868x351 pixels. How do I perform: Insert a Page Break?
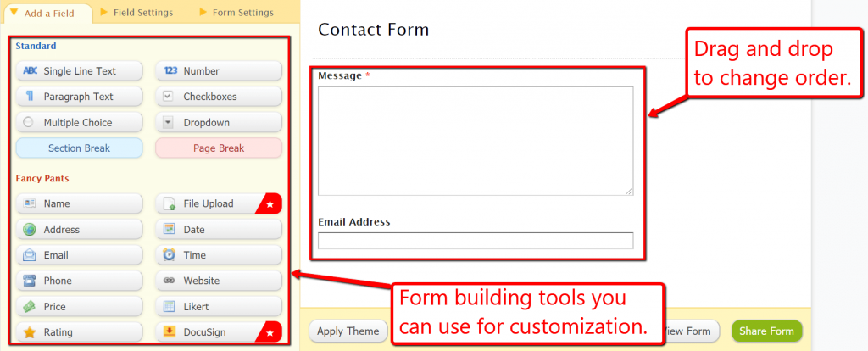coord(219,148)
